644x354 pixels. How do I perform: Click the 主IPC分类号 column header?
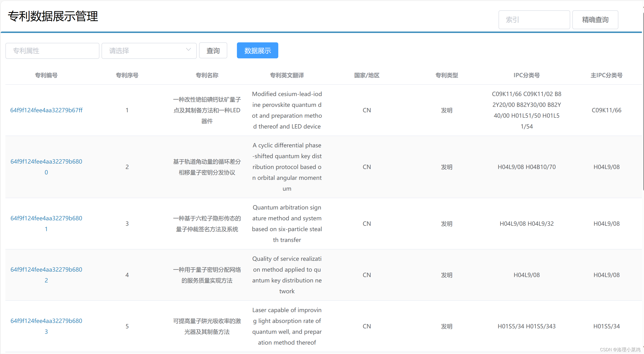606,75
